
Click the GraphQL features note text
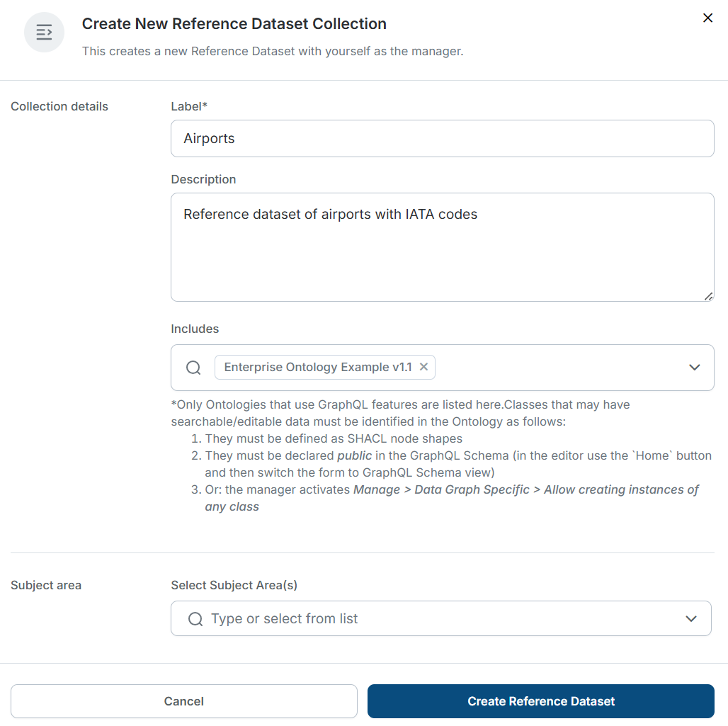click(400, 412)
